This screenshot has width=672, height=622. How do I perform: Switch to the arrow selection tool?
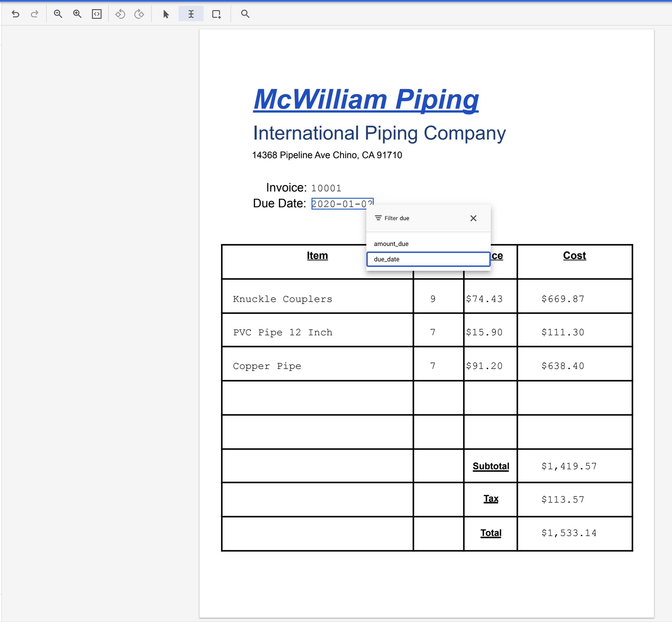point(166,14)
